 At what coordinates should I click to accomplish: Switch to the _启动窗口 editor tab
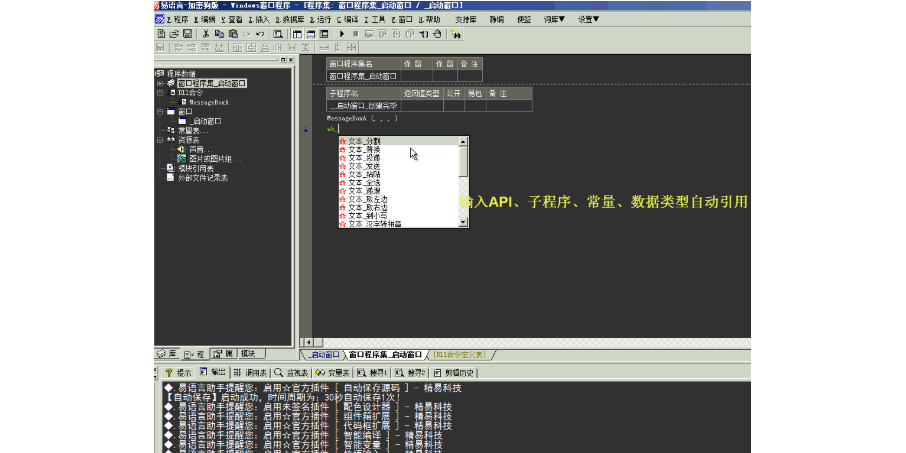coord(322,355)
